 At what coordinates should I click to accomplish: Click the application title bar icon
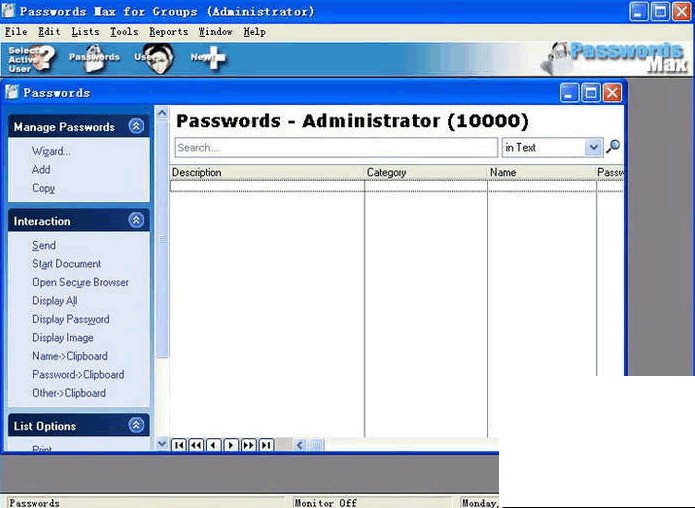(x=8, y=11)
